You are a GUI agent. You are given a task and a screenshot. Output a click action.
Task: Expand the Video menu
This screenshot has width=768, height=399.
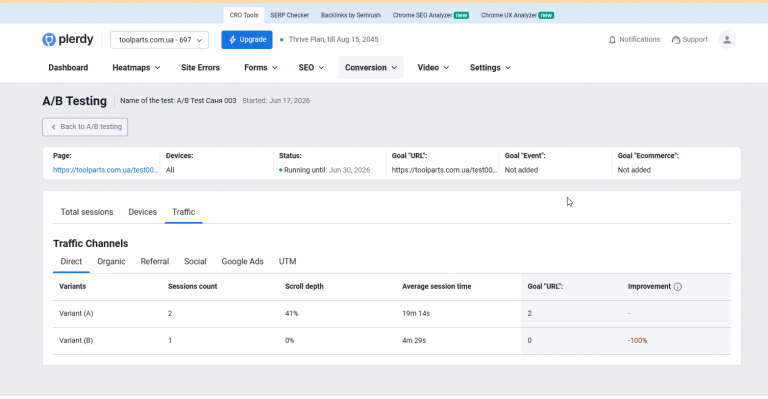(433, 68)
